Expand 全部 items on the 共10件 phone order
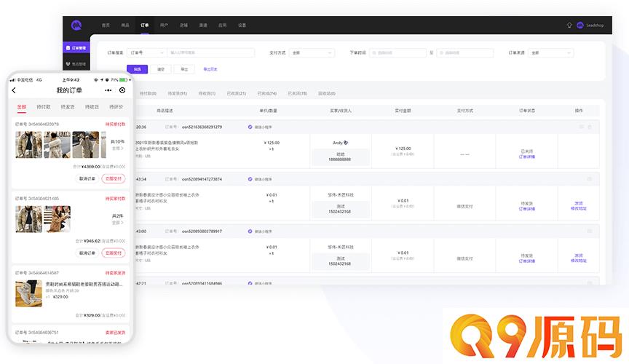The width and height of the screenshot is (629, 364). [117, 149]
